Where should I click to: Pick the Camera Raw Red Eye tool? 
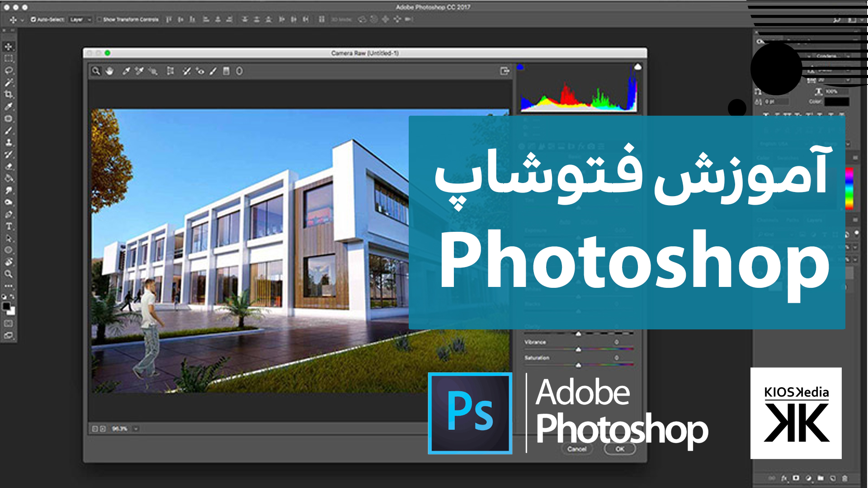[x=200, y=71]
